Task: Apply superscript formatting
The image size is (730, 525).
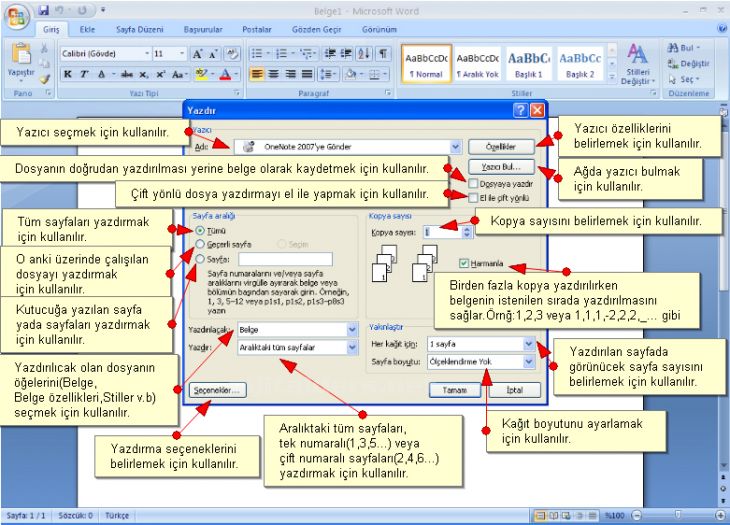Action: [x=161, y=74]
